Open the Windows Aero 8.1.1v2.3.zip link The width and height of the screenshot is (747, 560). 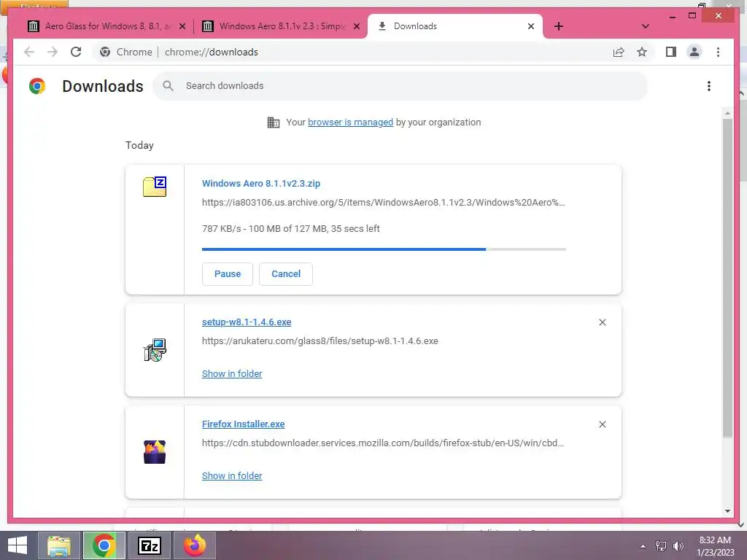click(x=261, y=183)
